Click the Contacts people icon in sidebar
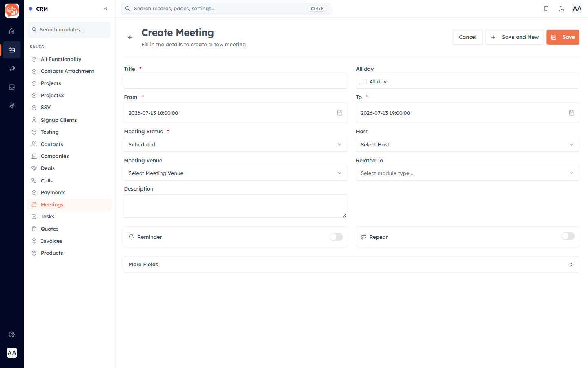The image size is (588, 368). [x=34, y=144]
